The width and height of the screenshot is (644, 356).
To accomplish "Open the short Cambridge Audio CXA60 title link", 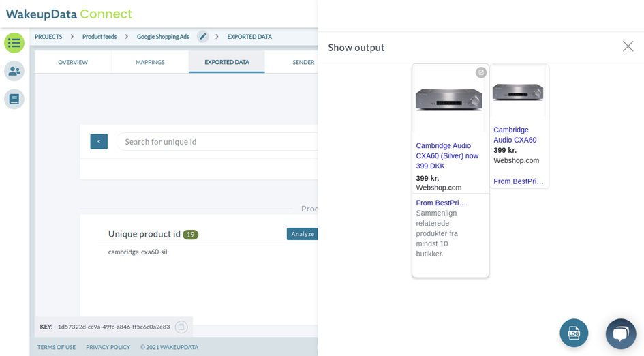I will tap(515, 135).
